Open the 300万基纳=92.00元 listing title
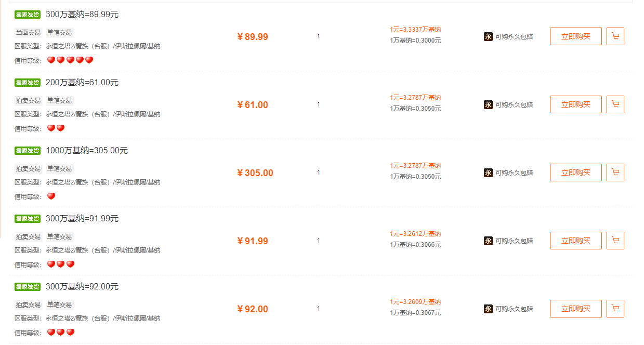The image size is (644, 345). 82,287
